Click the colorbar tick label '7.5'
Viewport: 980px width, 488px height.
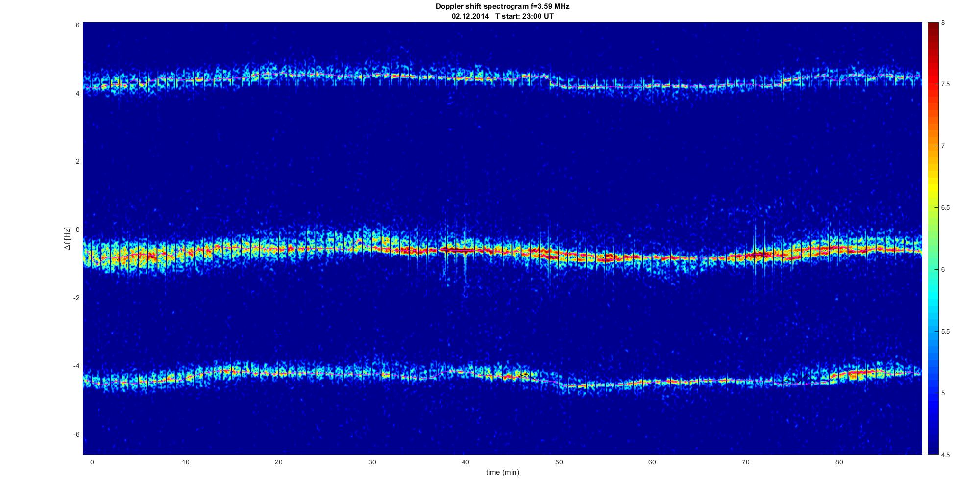945,84
